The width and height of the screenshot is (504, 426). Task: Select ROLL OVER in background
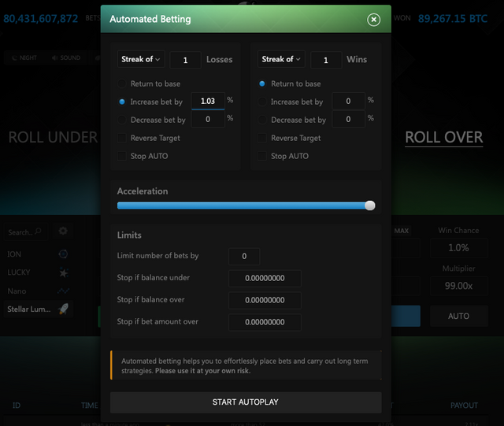pyautogui.click(x=444, y=137)
